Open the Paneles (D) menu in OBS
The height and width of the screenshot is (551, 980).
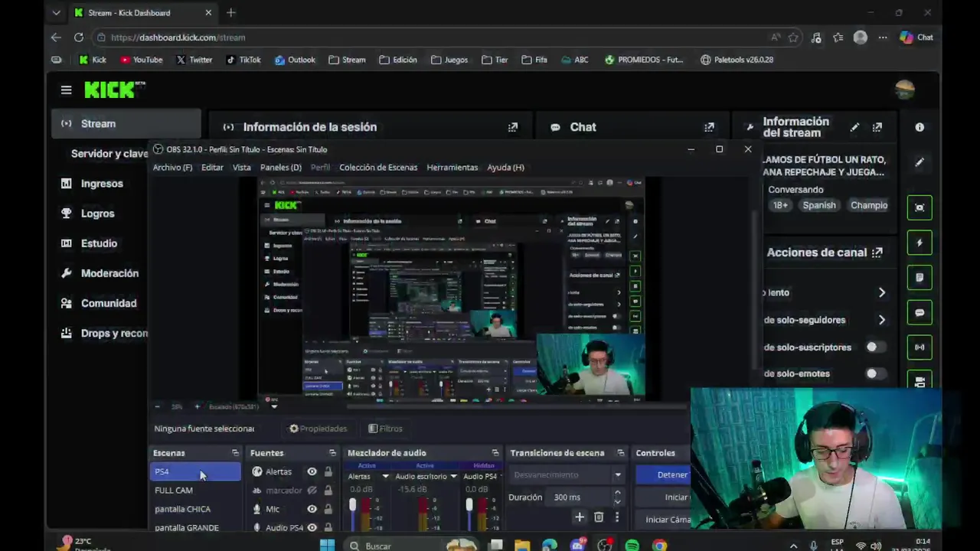click(x=281, y=168)
